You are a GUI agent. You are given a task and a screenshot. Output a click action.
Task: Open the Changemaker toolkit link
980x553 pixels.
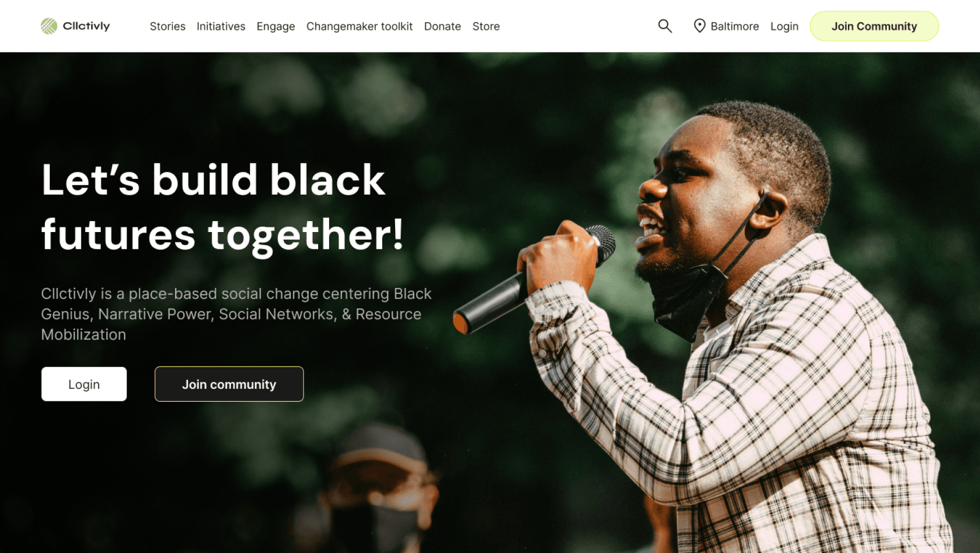(359, 27)
